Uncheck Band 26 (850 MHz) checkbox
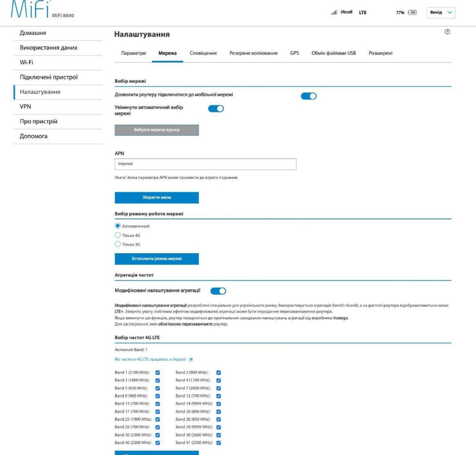Viewport: 476px width, 455px height. pyautogui.click(x=218, y=419)
